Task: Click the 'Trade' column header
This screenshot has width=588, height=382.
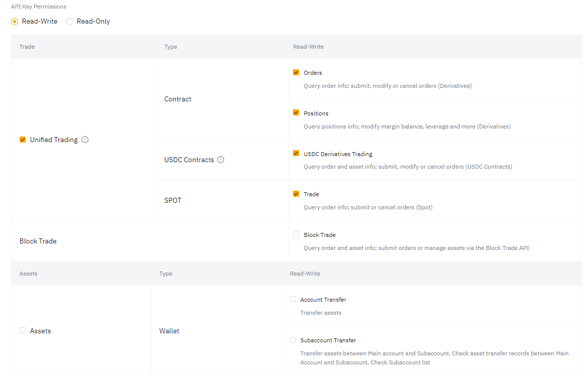Action: click(x=27, y=47)
